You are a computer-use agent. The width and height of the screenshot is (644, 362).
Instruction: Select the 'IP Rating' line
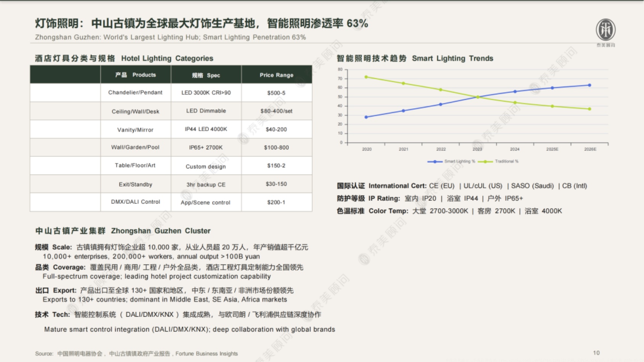point(430,199)
